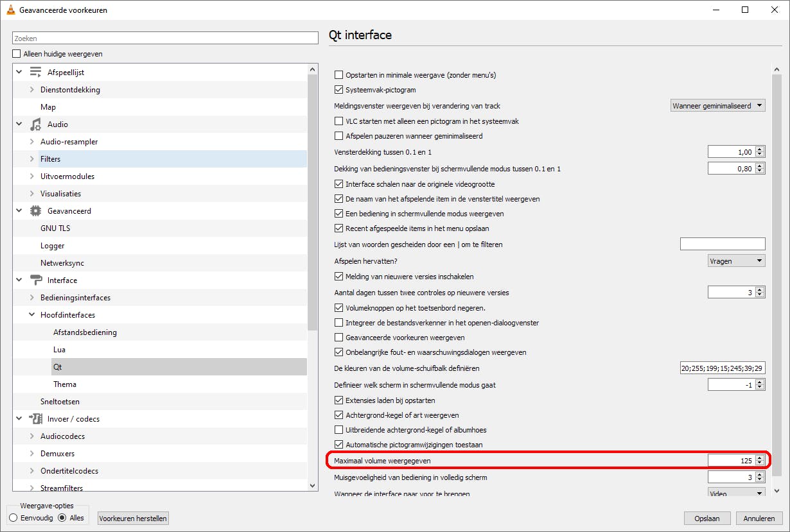The width and height of the screenshot is (790, 532).
Task: Enable Afspelen pauzeren wanneer geminimaliseerd
Action: pyautogui.click(x=339, y=136)
